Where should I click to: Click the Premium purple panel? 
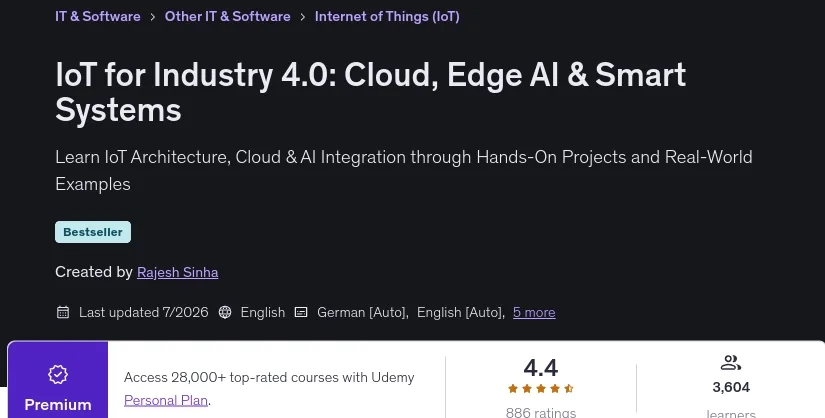(58, 380)
